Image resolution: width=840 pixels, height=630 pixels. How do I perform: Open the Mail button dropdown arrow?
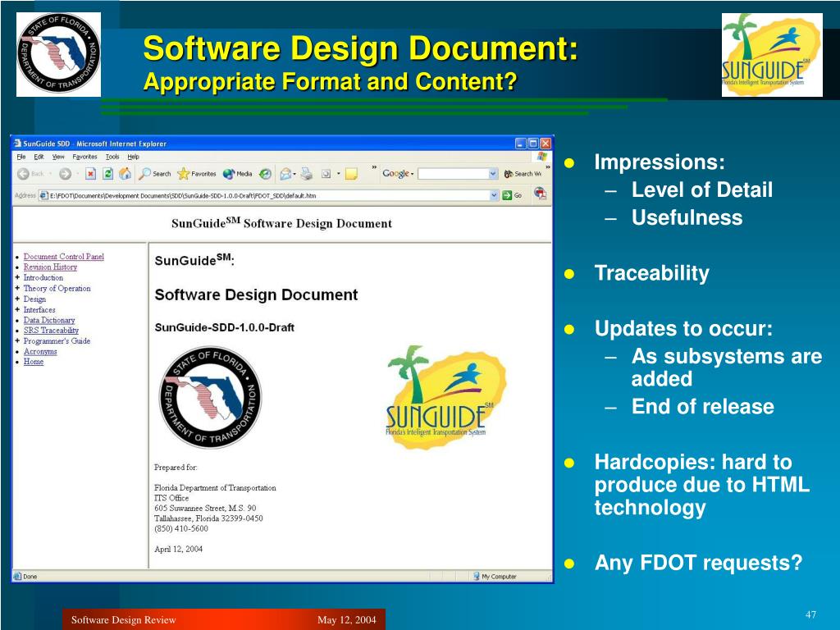(x=294, y=174)
